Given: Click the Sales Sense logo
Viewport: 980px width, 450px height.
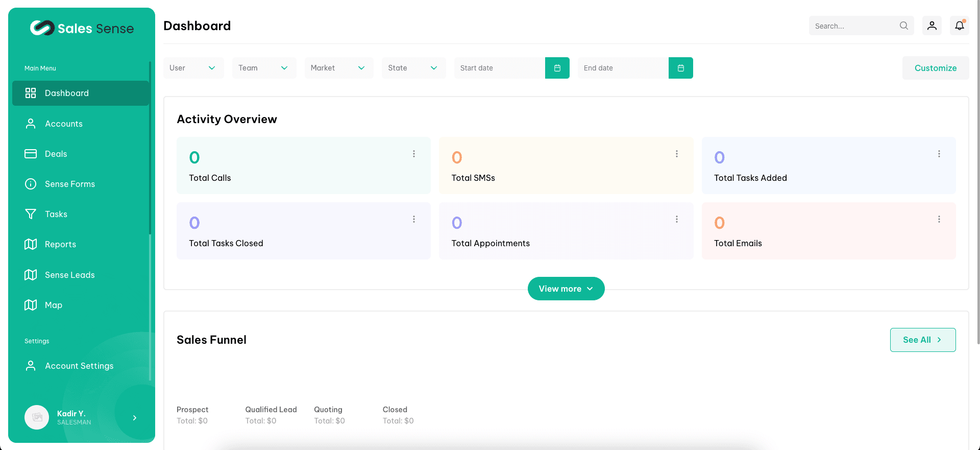Looking at the screenshot, I should pyautogui.click(x=82, y=28).
